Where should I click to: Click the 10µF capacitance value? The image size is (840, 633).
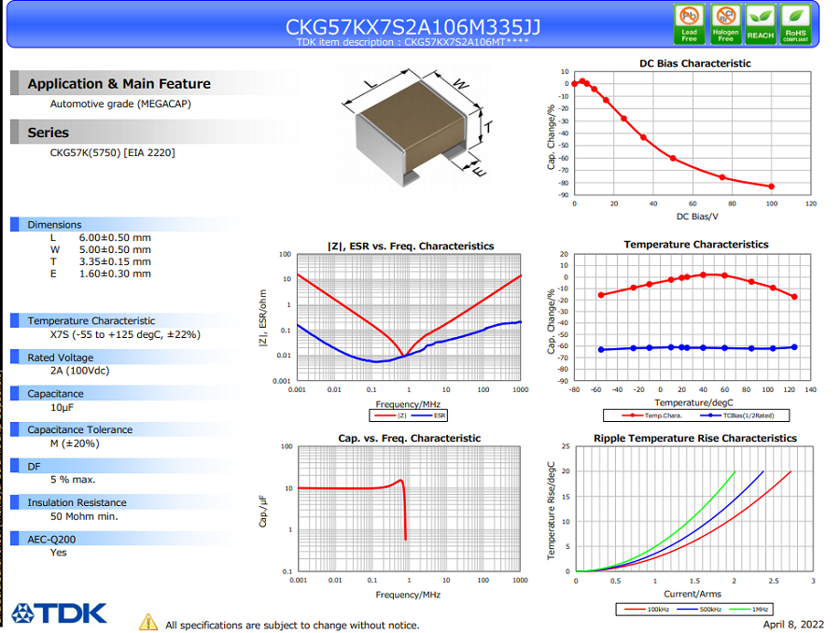[x=63, y=407]
